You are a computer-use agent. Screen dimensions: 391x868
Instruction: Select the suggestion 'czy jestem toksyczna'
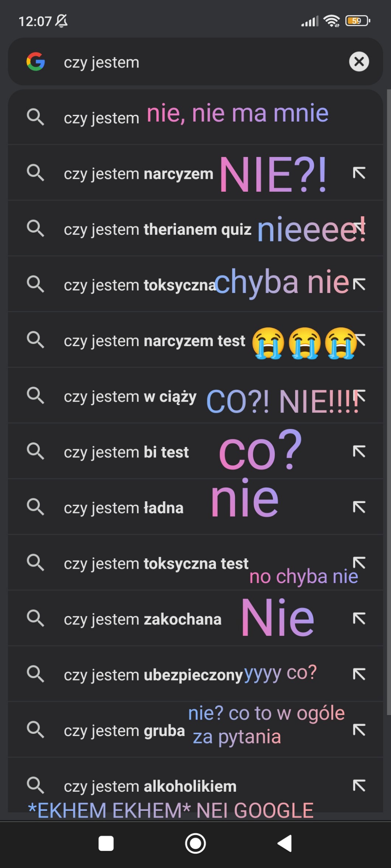click(x=195, y=284)
